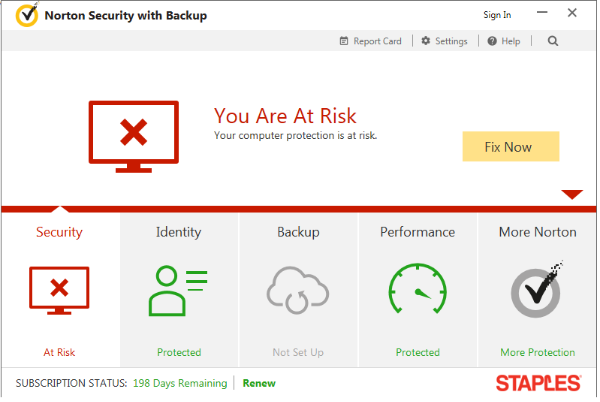Select the Security tab
600x402 pixels.
point(59,232)
